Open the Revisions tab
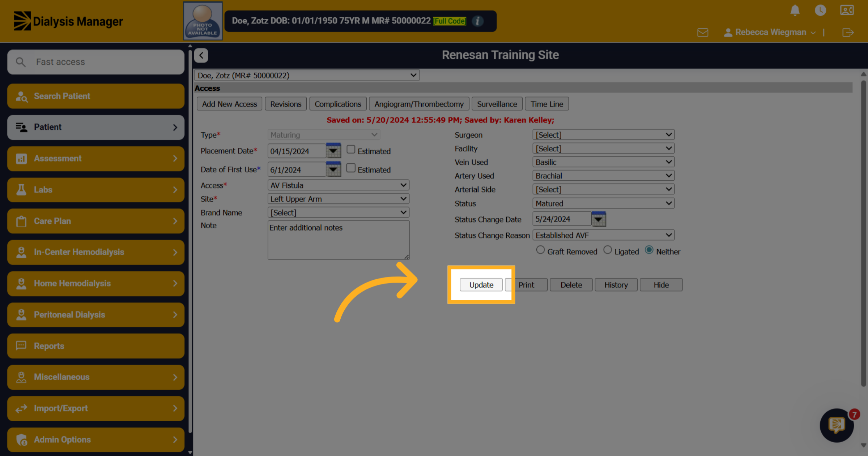Image resolution: width=868 pixels, height=456 pixels. [x=286, y=104]
